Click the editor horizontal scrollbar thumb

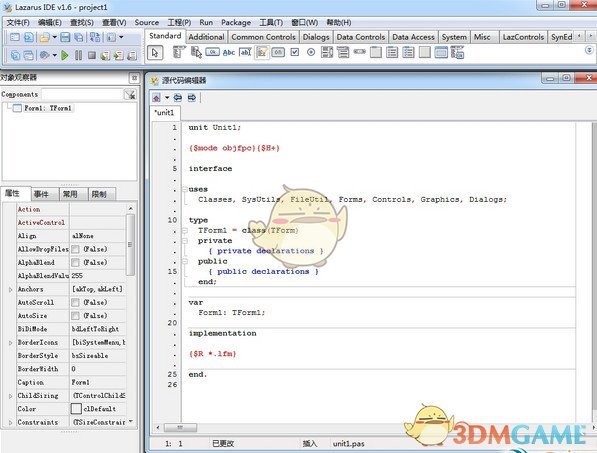[180, 428]
